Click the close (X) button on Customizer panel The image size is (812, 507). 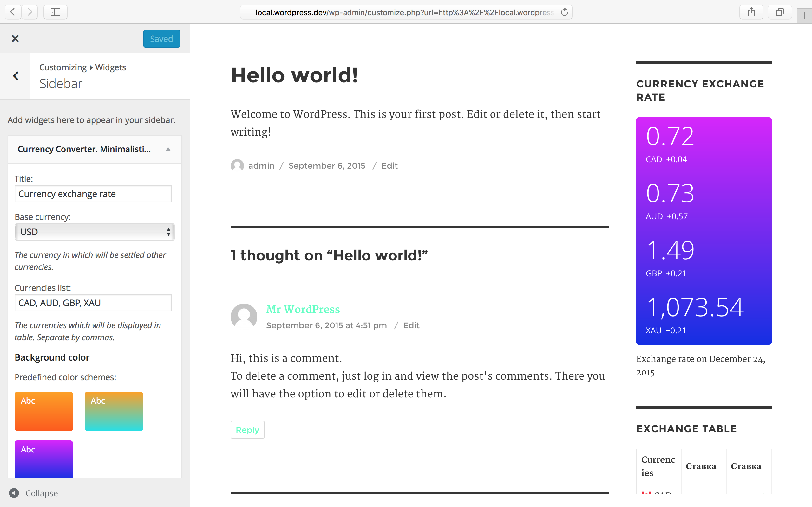(15, 39)
